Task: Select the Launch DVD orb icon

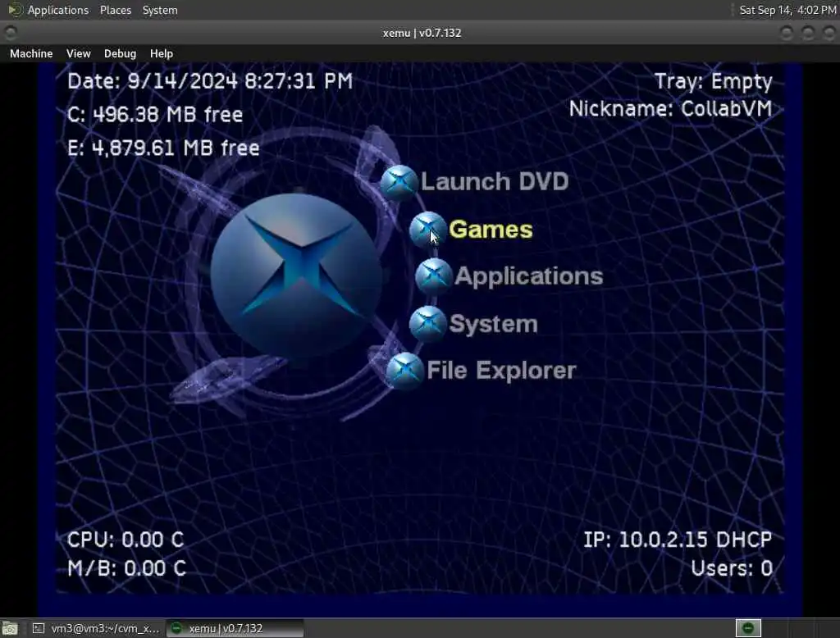Action: tap(399, 183)
